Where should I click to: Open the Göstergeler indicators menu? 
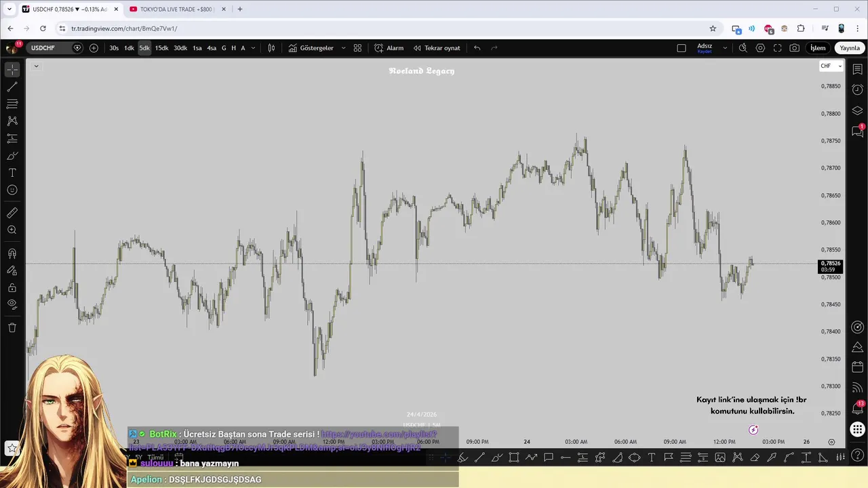pos(311,48)
